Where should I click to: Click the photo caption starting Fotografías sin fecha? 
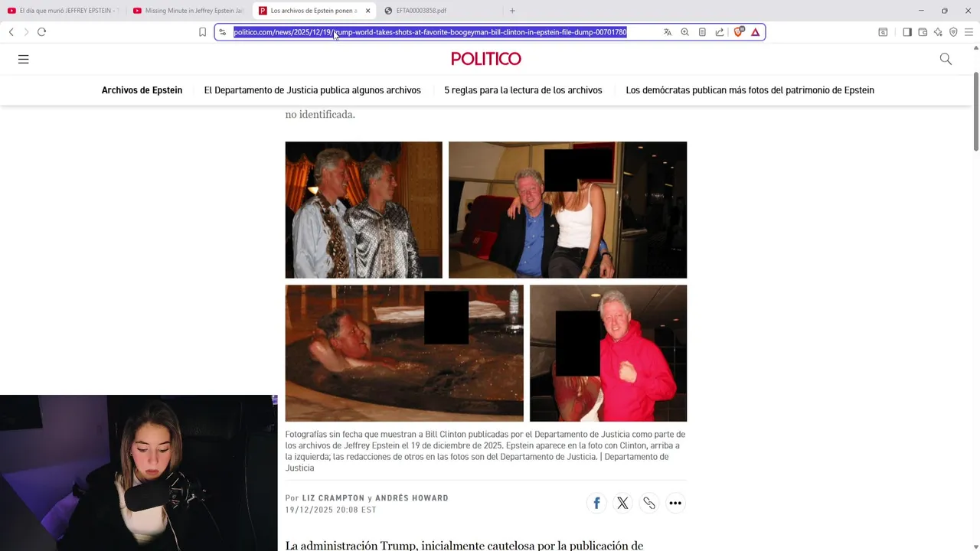coord(485,451)
